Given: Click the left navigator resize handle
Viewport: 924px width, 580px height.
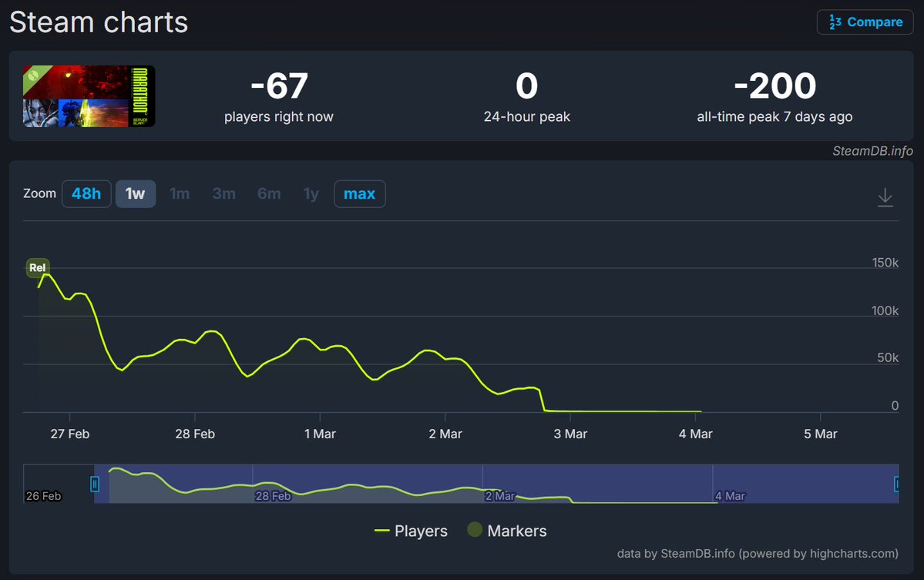Looking at the screenshot, I should point(94,484).
